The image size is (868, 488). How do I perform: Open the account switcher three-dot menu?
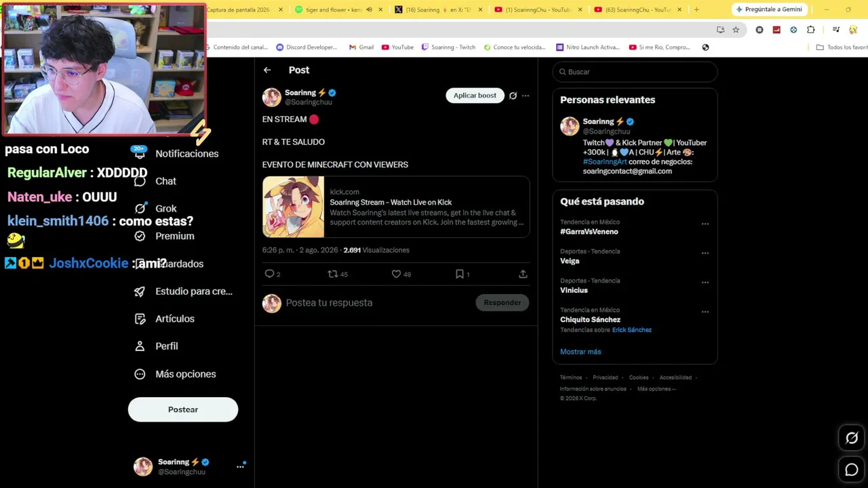pyautogui.click(x=240, y=466)
